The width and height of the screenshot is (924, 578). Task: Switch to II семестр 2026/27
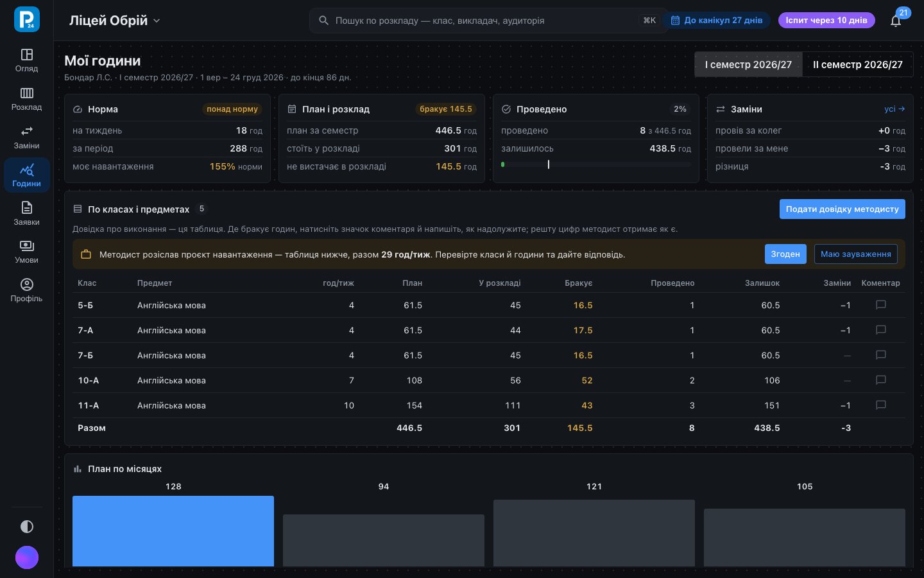[x=857, y=64]
